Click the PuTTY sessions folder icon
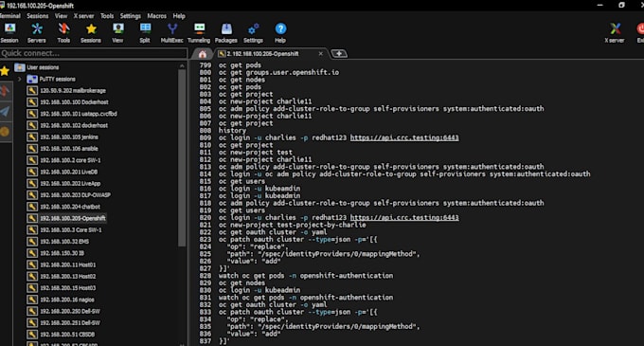The width and height of the screenshot is (644, 346). pyautogui.click(x=32, y=79)
